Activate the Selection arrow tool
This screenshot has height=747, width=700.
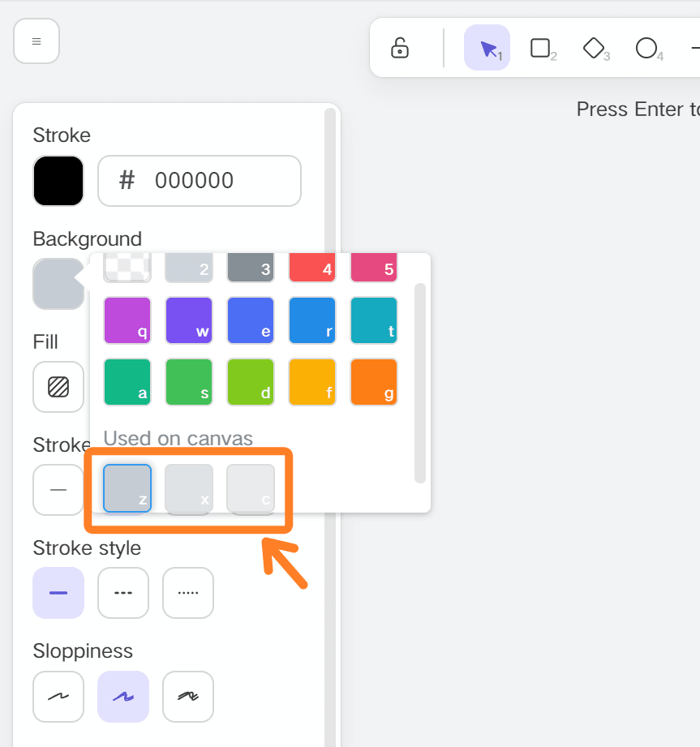click(x=487, y=48)
